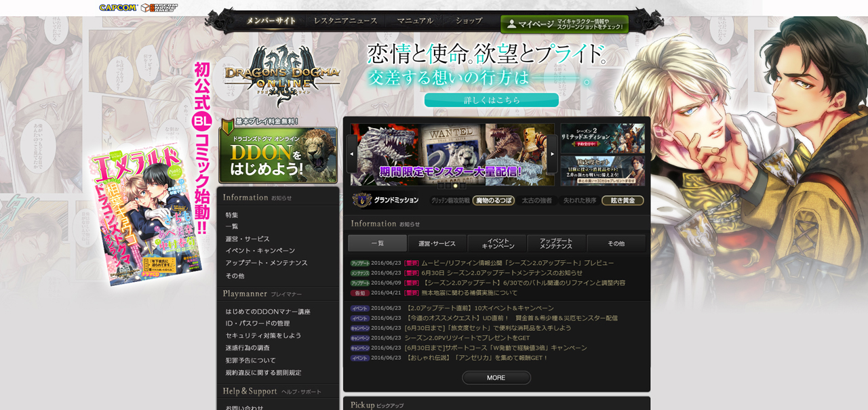Select the 眩き黄金 mission button

coord(623,201)
